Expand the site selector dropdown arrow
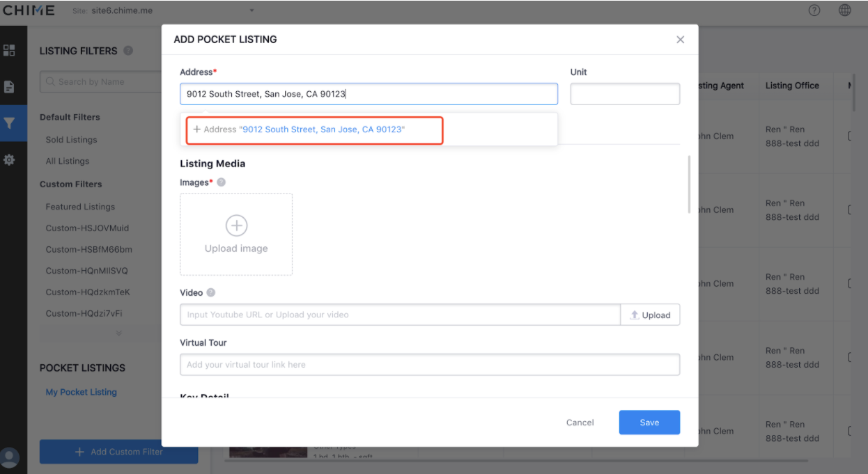This screenshot has width=868, height=474. click(251, 11)
